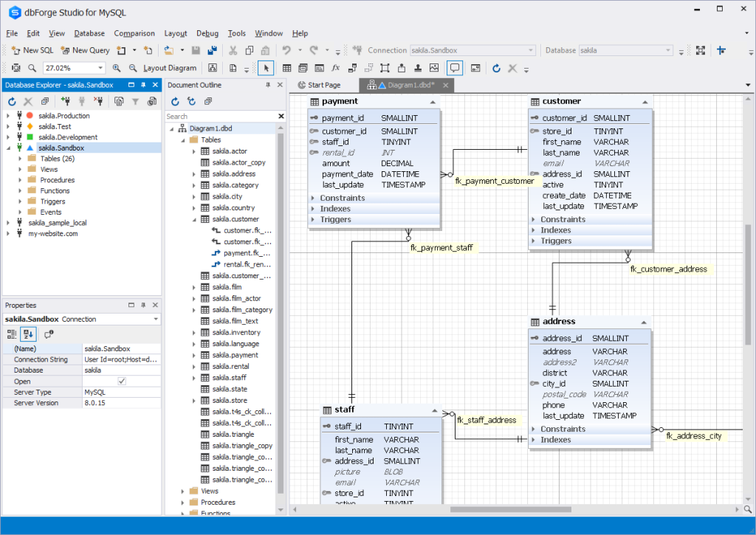Click the New SQL toolbar button
Viewport: 756px width, 535px height.
point(32,50)
